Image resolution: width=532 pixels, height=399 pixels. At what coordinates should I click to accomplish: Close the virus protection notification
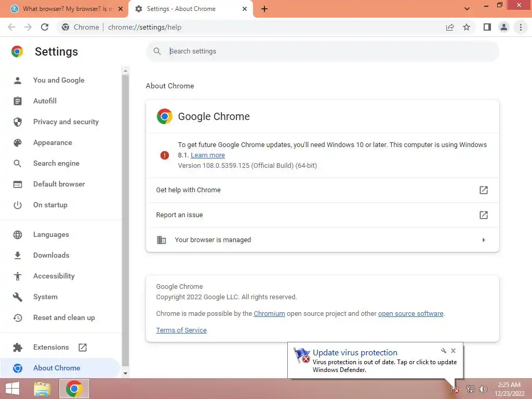click(453, 351)
